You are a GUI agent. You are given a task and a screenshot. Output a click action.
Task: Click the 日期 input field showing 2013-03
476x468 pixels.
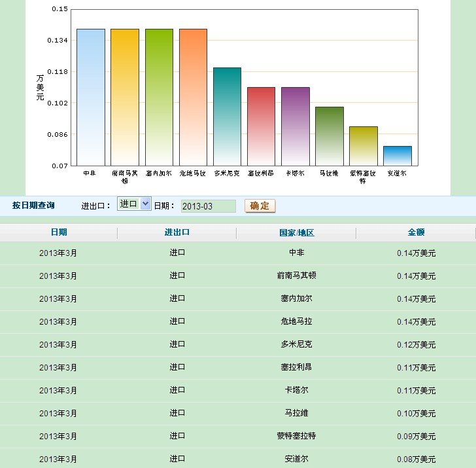tap(207, 206)
